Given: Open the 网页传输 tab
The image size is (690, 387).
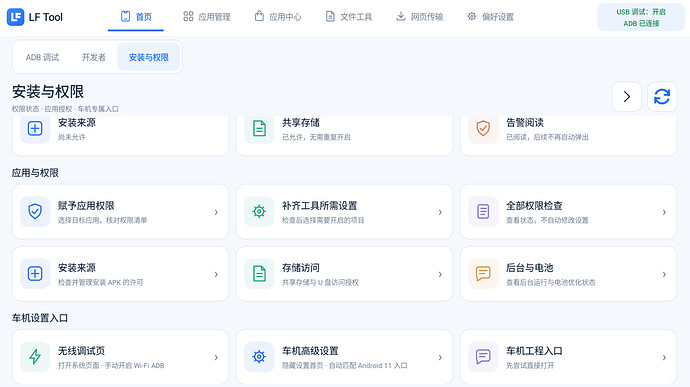Looking at the screenshot, I should click(419, 17).
